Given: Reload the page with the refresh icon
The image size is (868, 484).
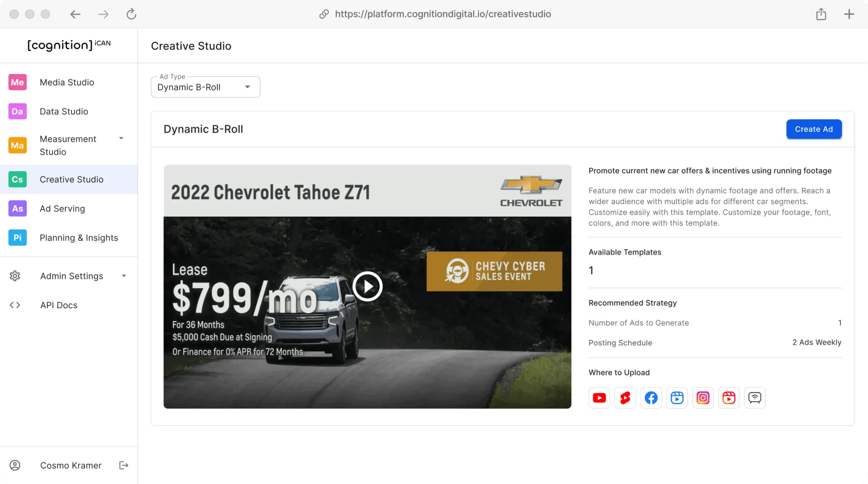Looking at the screenshot, I should point(131,14).
